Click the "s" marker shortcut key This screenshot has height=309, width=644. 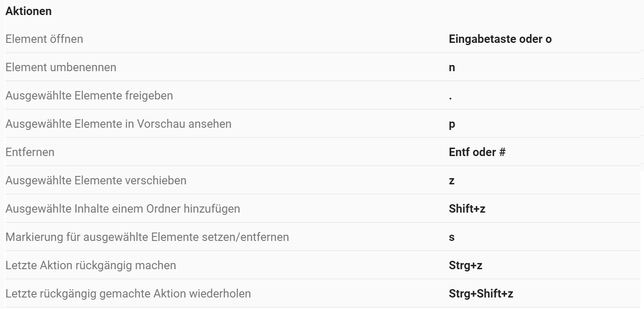click(451, 237)
